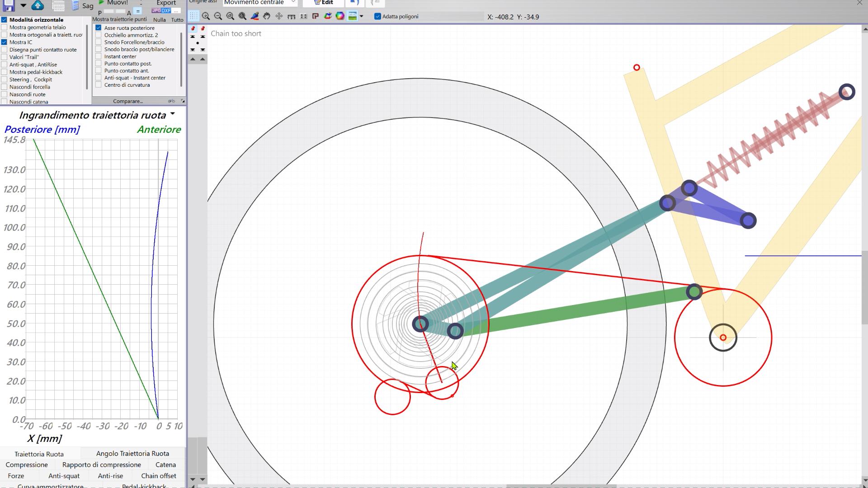Switch to Angolo Traiettoria Ruota tab
This screenshot has height=488, width=868.
(x=132, y=453)
